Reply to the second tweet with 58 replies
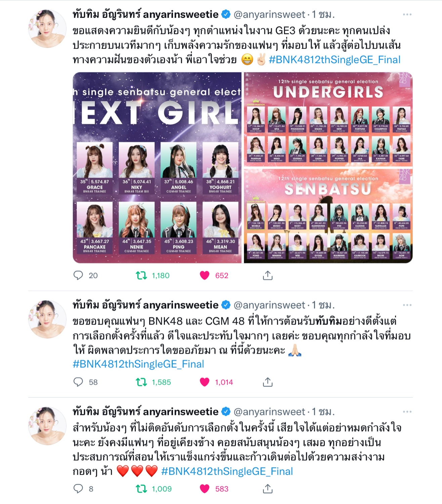 pos(78,382)
